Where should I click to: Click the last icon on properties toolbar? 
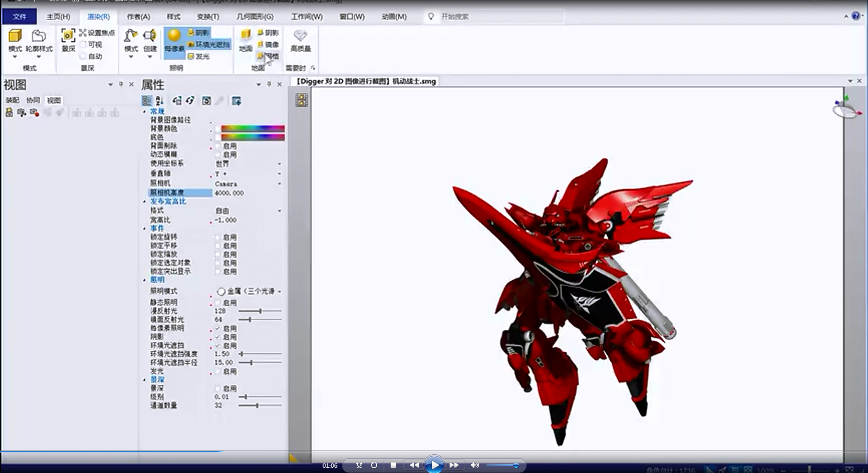pyautogui.click(x=236, y=101)
